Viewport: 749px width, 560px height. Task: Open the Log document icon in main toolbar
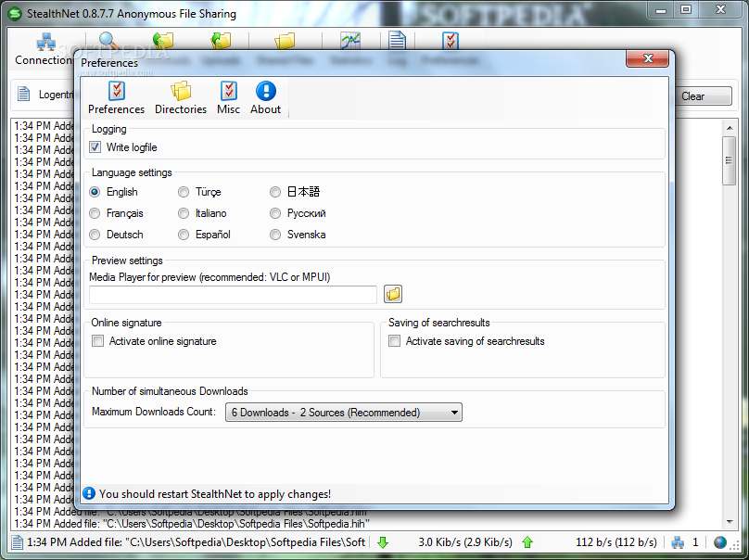pos(397,41)
